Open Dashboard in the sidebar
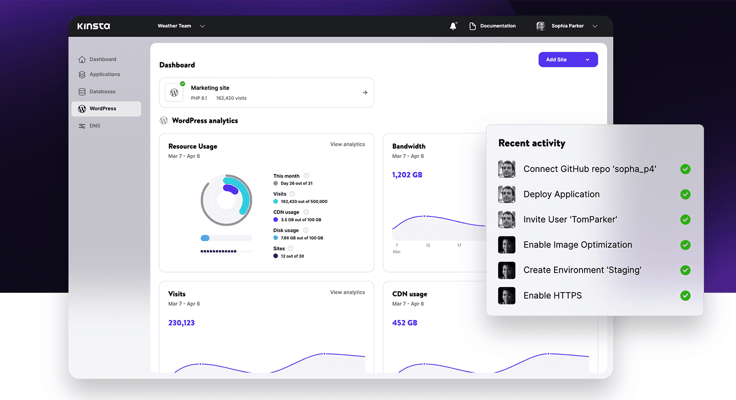736x400 pixels. click(103, 59)
